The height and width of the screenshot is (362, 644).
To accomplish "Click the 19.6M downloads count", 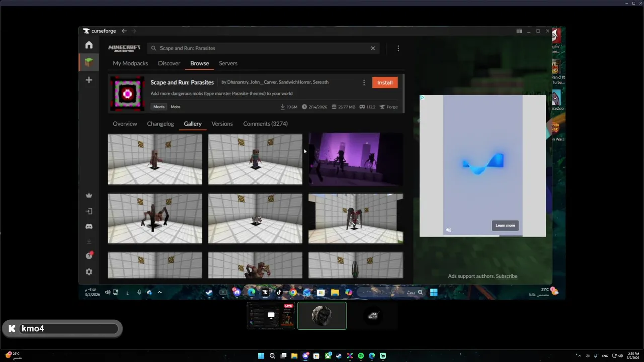I will point(289,107).
